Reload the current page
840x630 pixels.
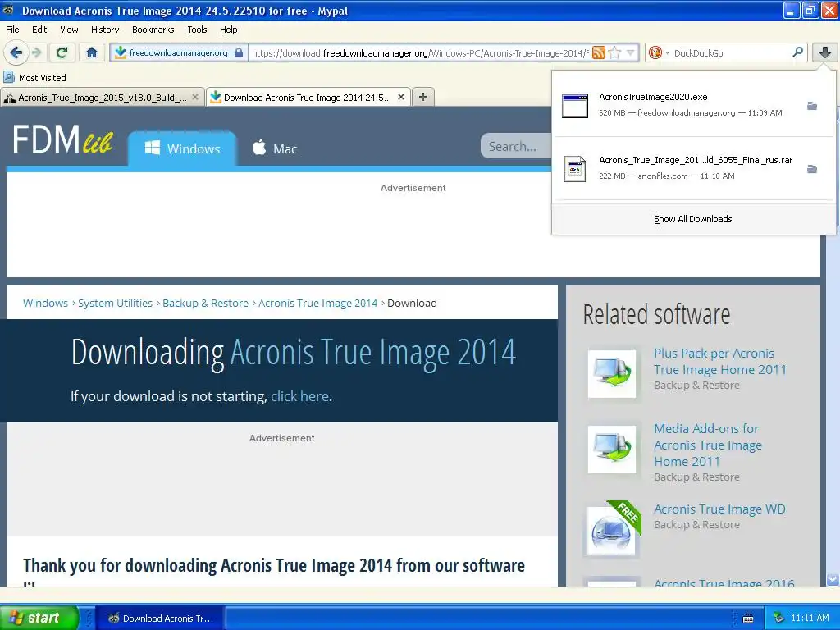62,52
